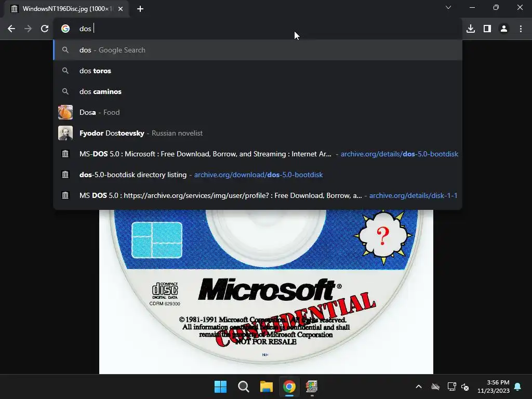Select the 'dos - Google Search' suggestion
532x399 pixels.
pos(258,50)
